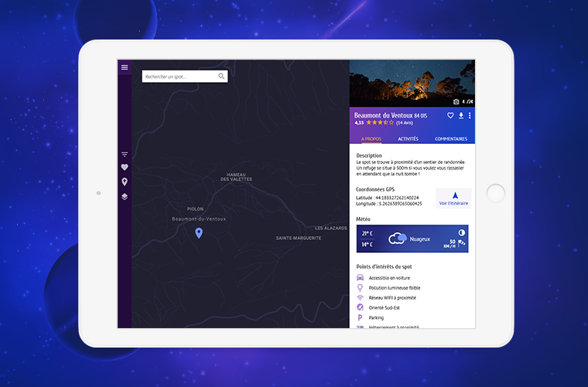Click the '21° C' high temperature
This screenshot has width=588, height=387.
click(x=367, y=233)
